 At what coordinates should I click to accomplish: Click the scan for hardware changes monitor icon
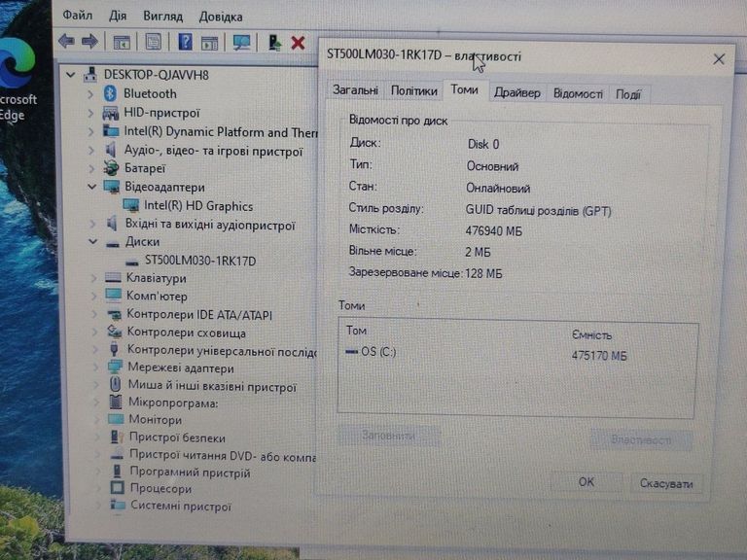pos(241,43)
